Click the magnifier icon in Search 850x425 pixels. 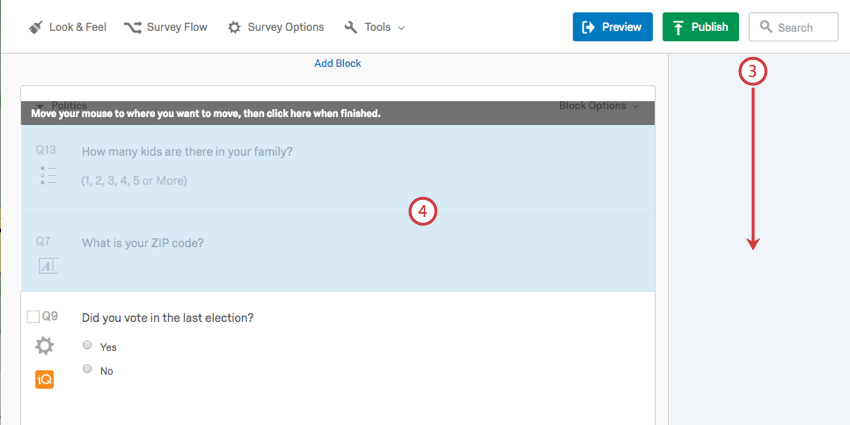[767, 27]
